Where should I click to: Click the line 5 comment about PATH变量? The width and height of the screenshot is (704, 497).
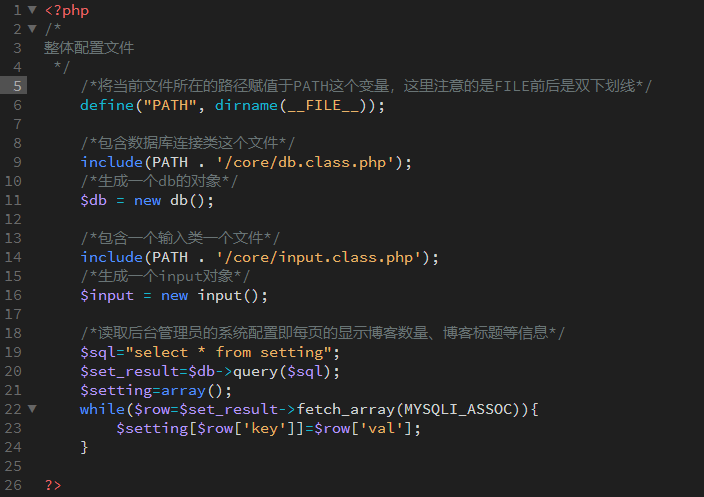366,86
